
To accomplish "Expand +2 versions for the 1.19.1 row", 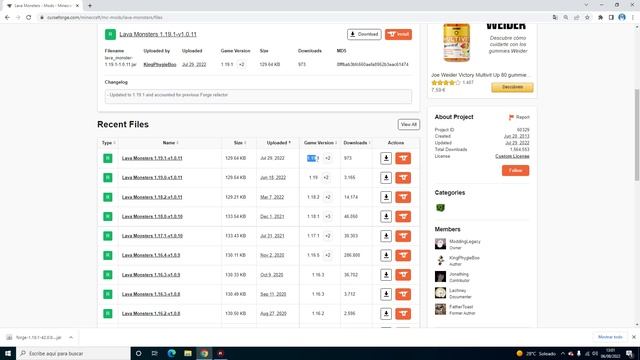I will pos(327,158).
